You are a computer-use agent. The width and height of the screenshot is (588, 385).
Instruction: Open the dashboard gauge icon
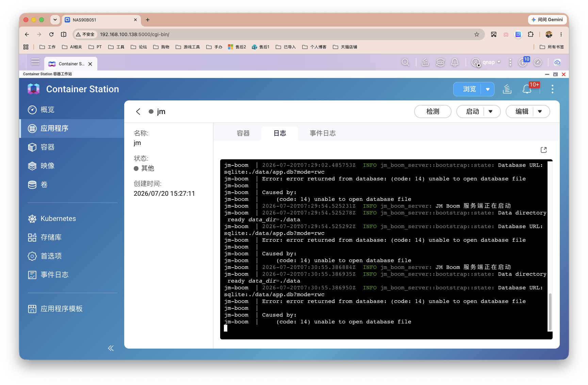point(538,62)
